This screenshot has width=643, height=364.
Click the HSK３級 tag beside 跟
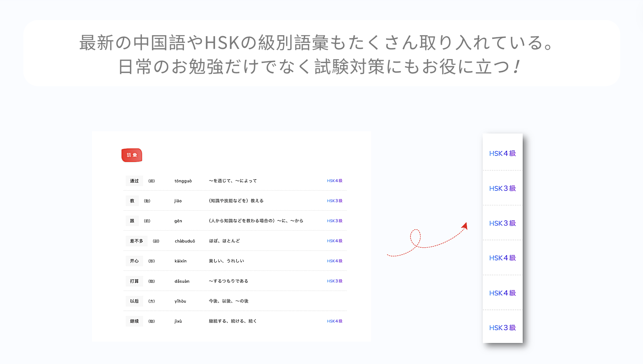click(334, 221)
